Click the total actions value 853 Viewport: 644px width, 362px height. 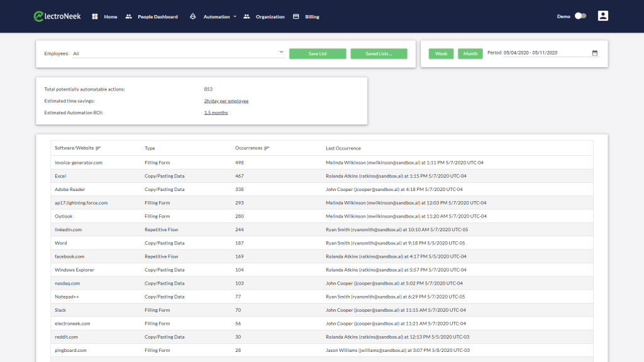coord(208,89)
